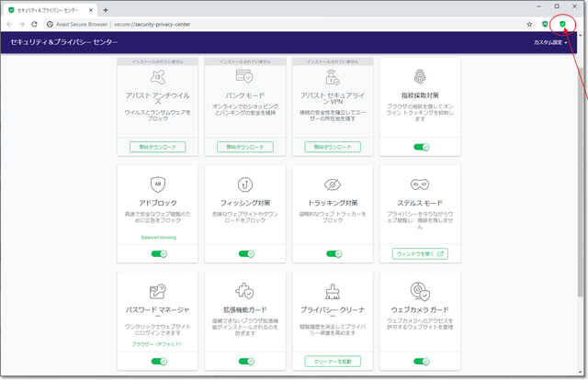The width and height of the screenshot is (588, 380).
Task: Click the mask icon on ステルス モード card
Action: tap(420, 184)
